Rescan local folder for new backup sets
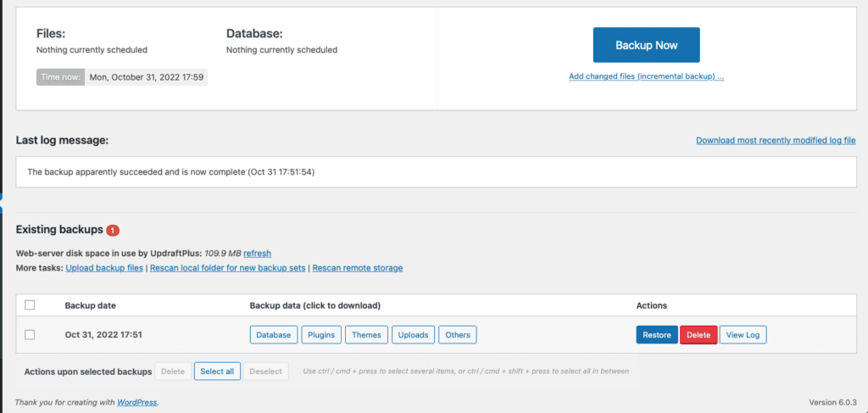The image size is (868, 413). [x=227, y=268]
